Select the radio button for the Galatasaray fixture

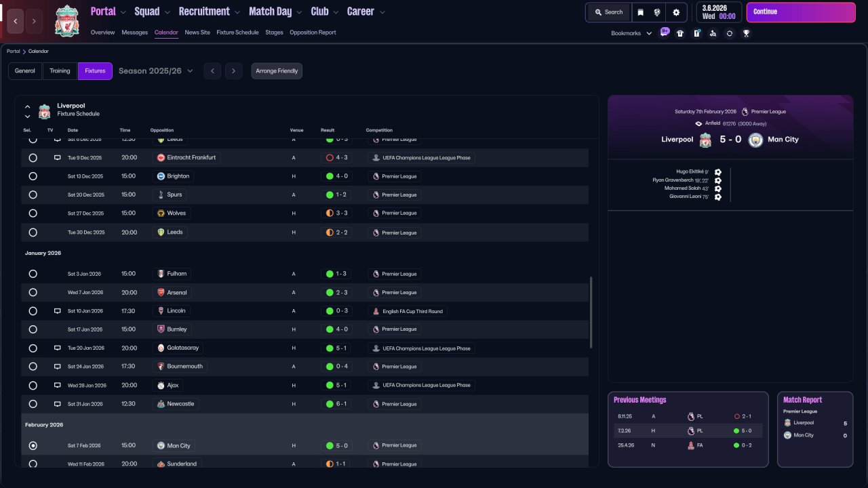click(x=33, y=348)
